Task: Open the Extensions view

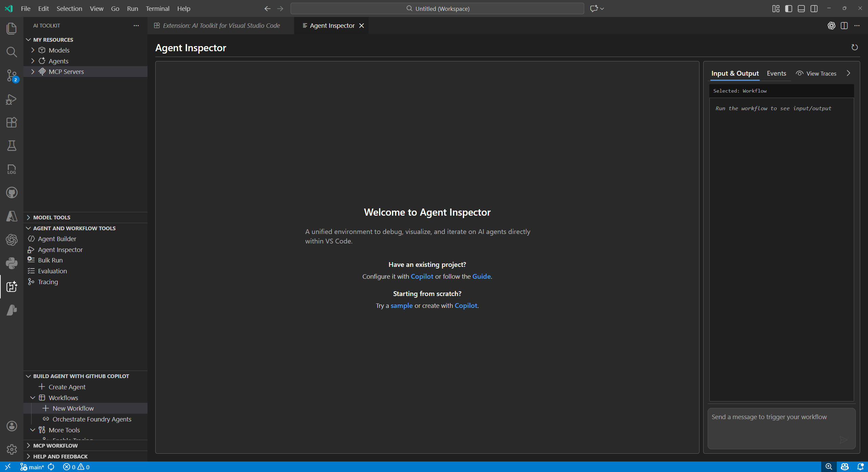Action: tap(12, 122)
